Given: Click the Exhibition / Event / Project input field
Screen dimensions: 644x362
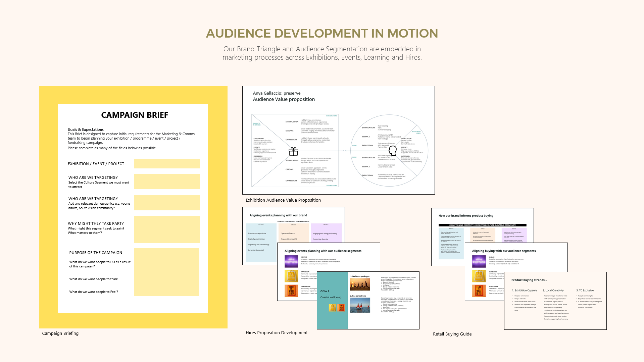Looking at the screenshot, I should click(167, 164).
